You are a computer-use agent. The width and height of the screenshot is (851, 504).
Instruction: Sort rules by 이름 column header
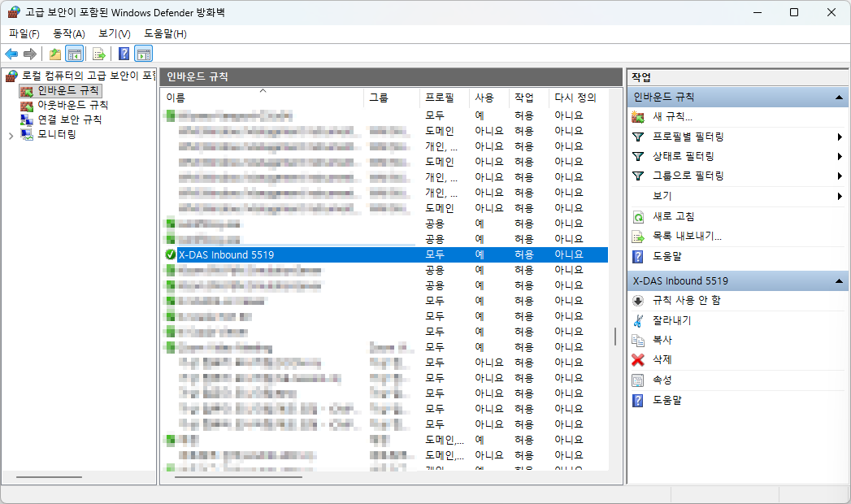click(176, 98)
